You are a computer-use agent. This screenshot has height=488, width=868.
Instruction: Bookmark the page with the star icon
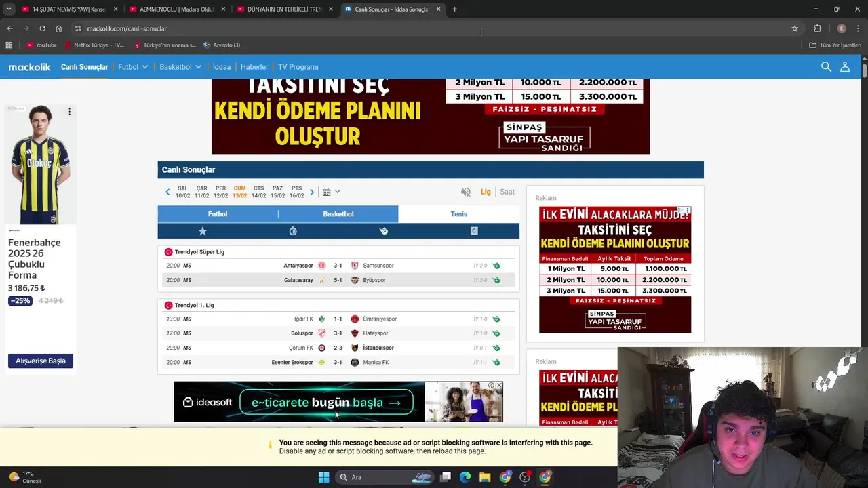[795, 28]
